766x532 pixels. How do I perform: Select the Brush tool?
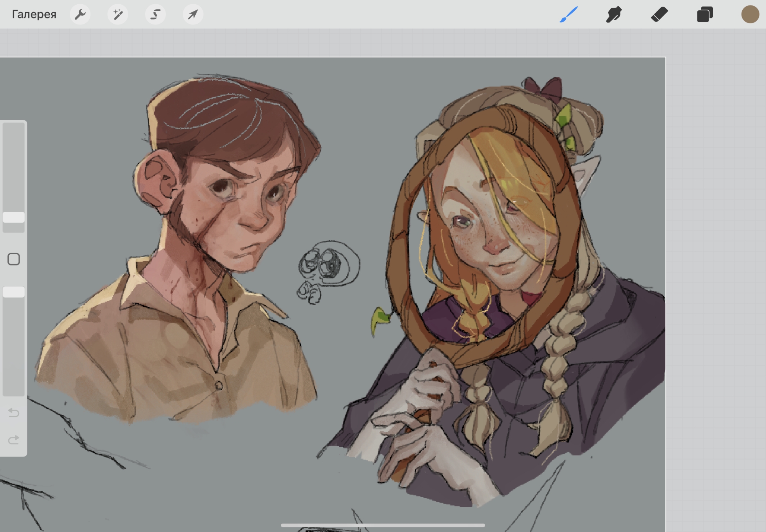click(568, 15)
